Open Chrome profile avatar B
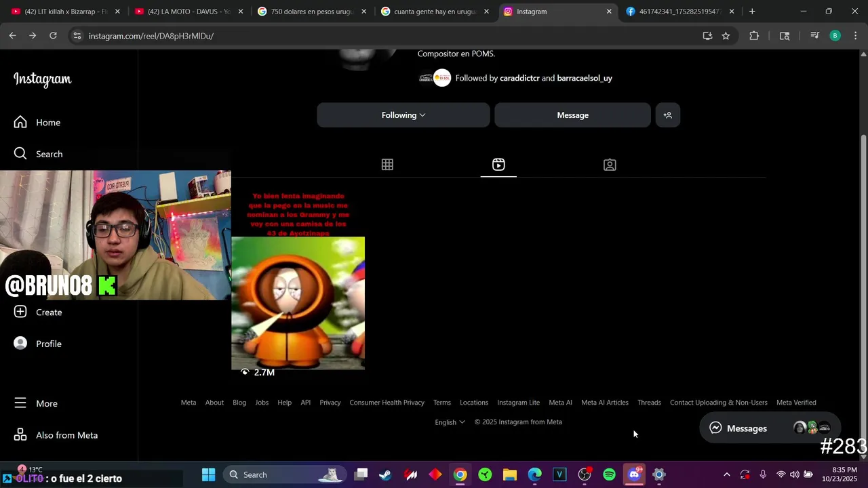Screen dimensions: 868x488 coord(835,36)
